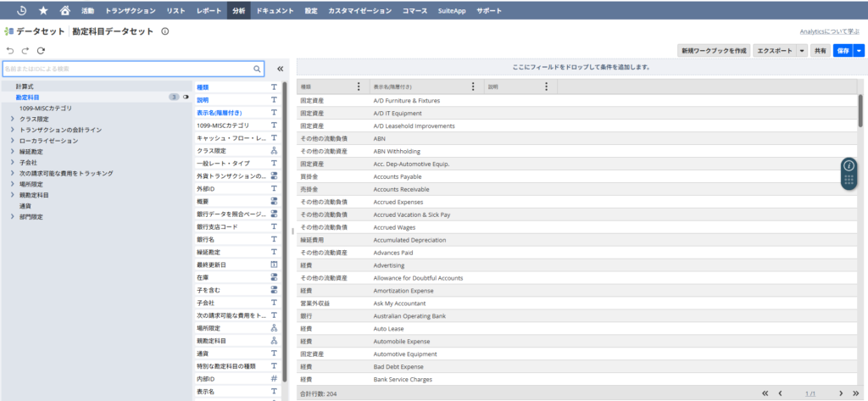Click the results table vertical scrollbar
868x401 pixels.
pos(860,110)
